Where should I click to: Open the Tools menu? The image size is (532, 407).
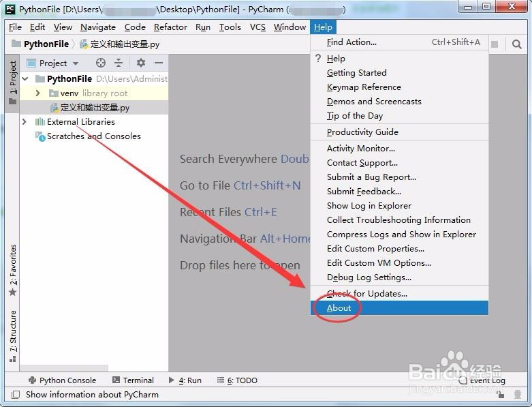coord(230,27)
